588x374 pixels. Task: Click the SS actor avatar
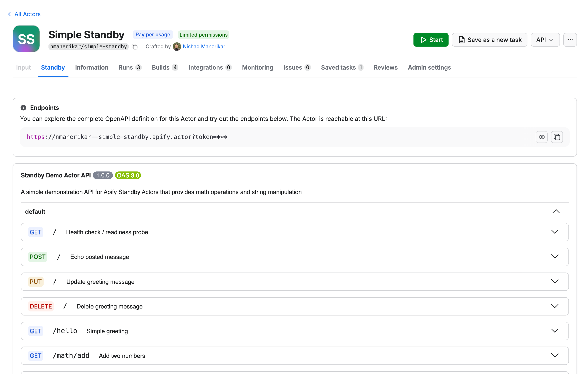click(x=26, y=39)
